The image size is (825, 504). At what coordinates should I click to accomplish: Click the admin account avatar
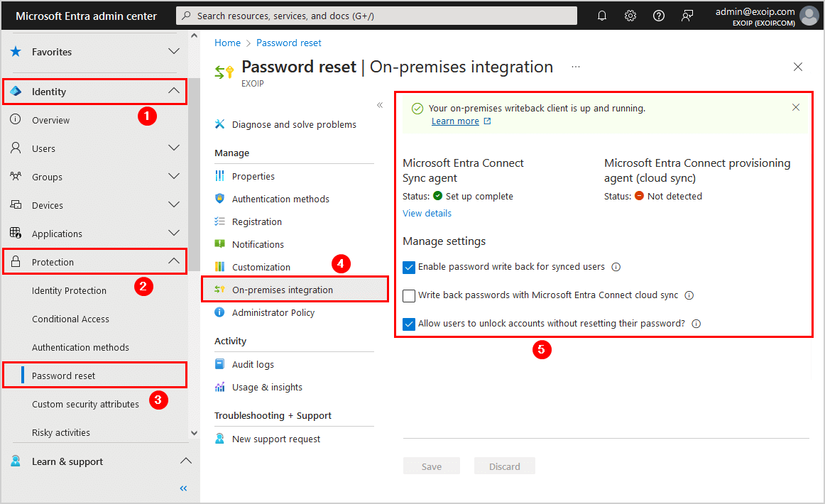(809, 16)
